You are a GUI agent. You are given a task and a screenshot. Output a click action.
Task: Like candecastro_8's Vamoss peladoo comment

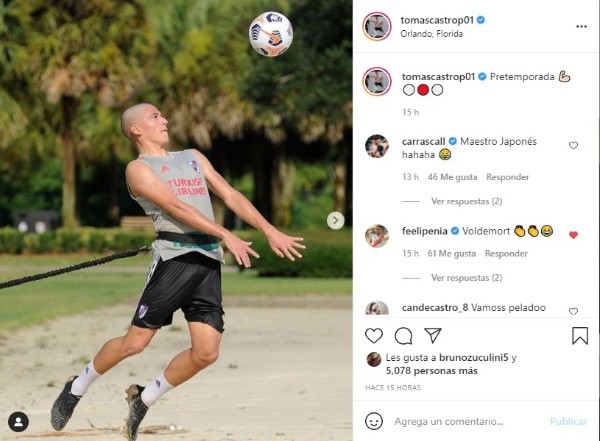[x=573, y=311]
